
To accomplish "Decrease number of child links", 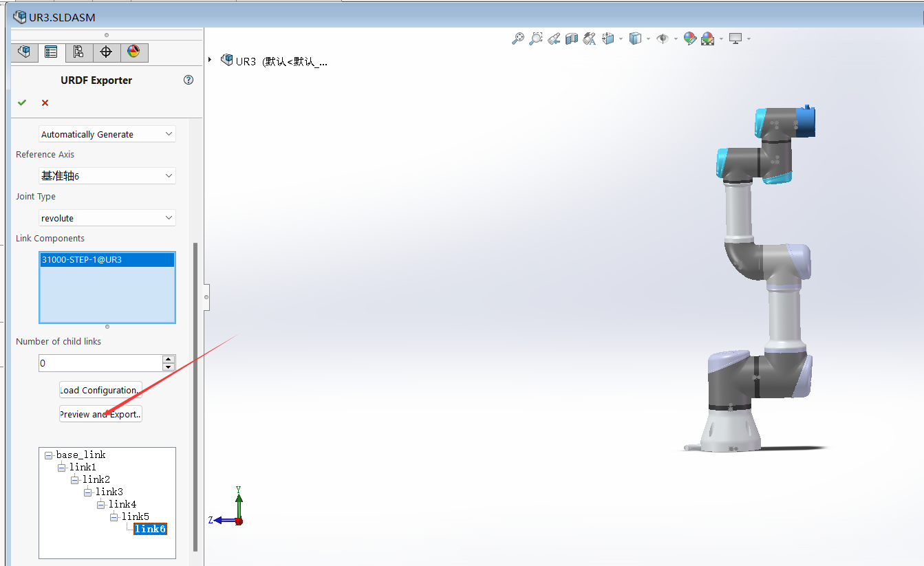I will point(169,367).
